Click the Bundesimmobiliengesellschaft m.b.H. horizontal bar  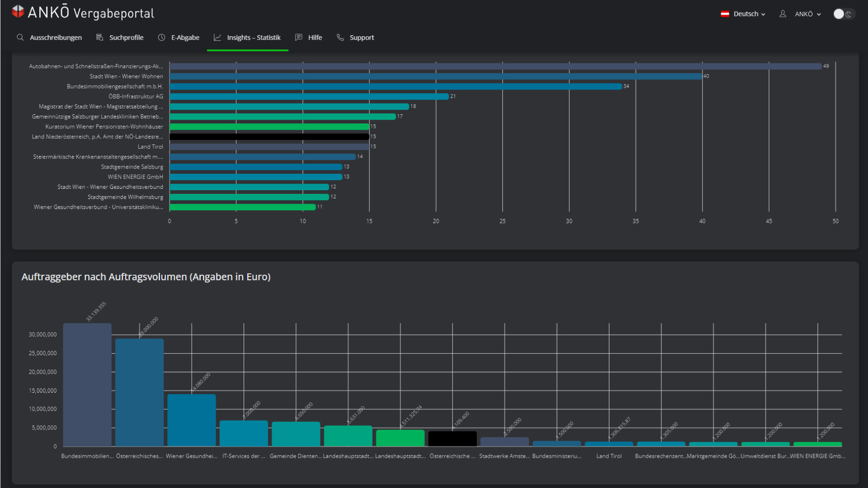click(396, 86)
